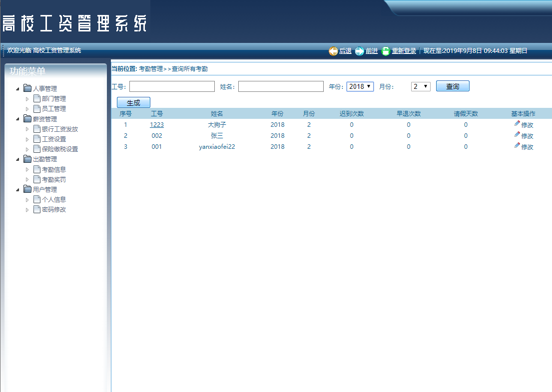Screen dimensions: 552x392
Task: Click inside the 工号 input field
Action: (x=172, y=86)
